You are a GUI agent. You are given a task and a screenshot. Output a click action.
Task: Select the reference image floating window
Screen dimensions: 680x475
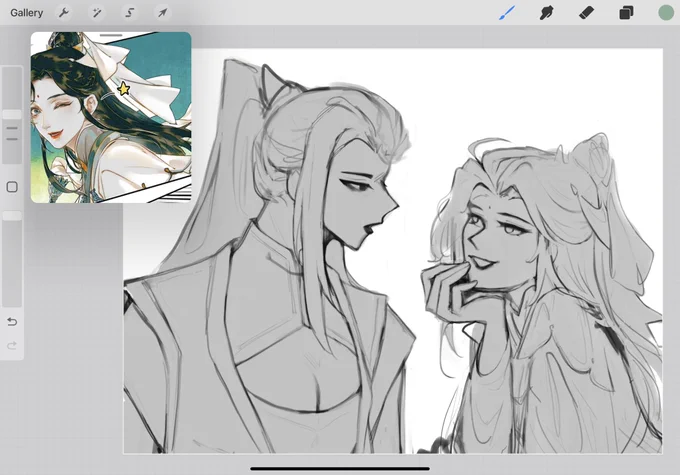click(111, 117)
